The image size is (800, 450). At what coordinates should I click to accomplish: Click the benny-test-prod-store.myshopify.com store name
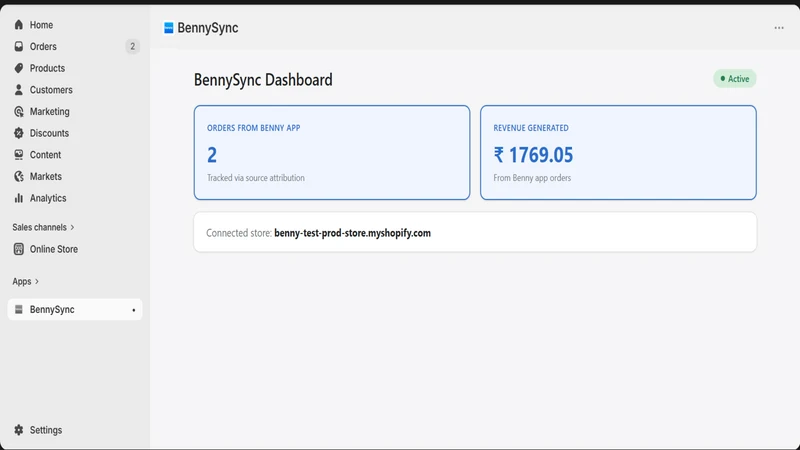click(x=353, y=233)
